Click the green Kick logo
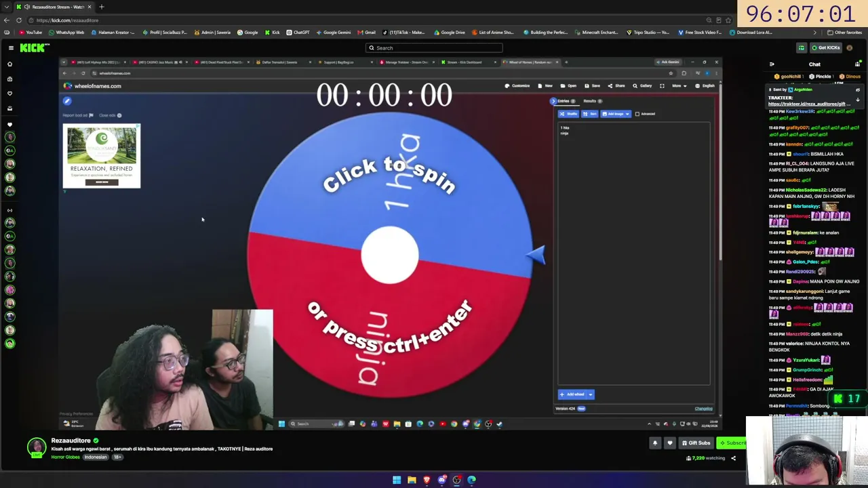868x488 pixels. coord(34,47)
